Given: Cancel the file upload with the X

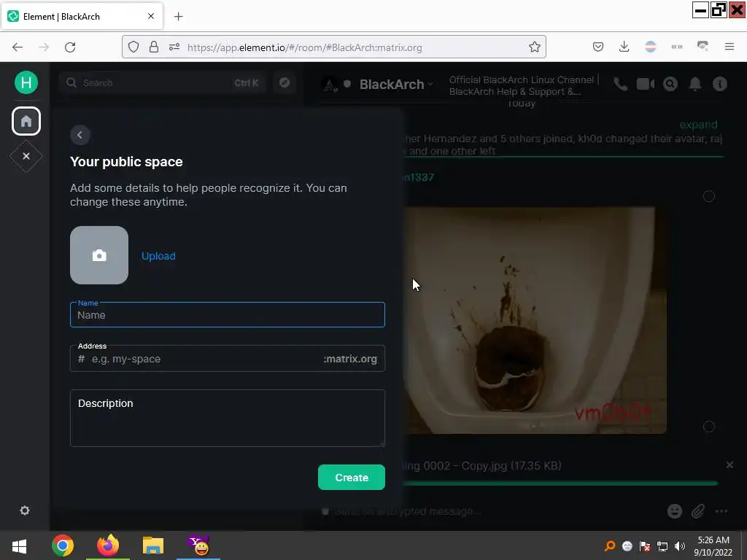Looking at the screenshot, I should 729,464.
